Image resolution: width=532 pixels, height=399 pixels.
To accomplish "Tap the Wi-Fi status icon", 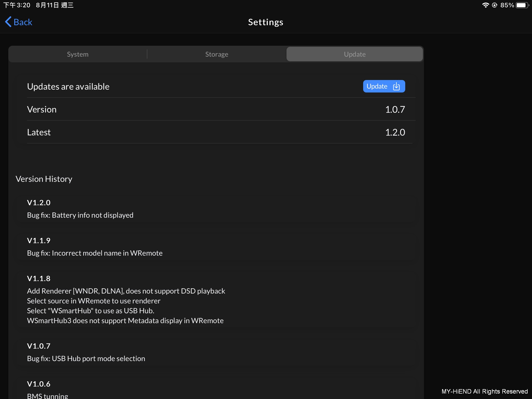I will (x=485, y=5).
